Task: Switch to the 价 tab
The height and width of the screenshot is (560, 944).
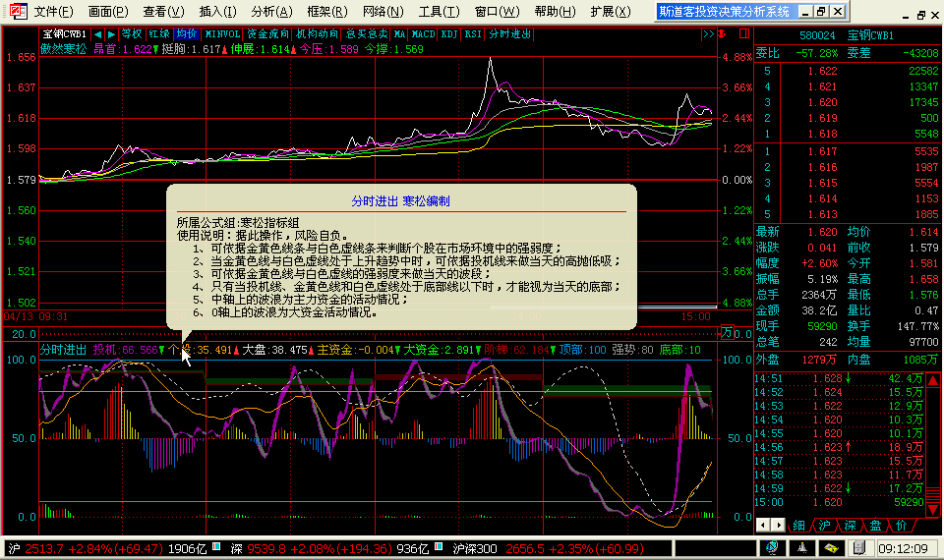Action: [x=902, y=525]
